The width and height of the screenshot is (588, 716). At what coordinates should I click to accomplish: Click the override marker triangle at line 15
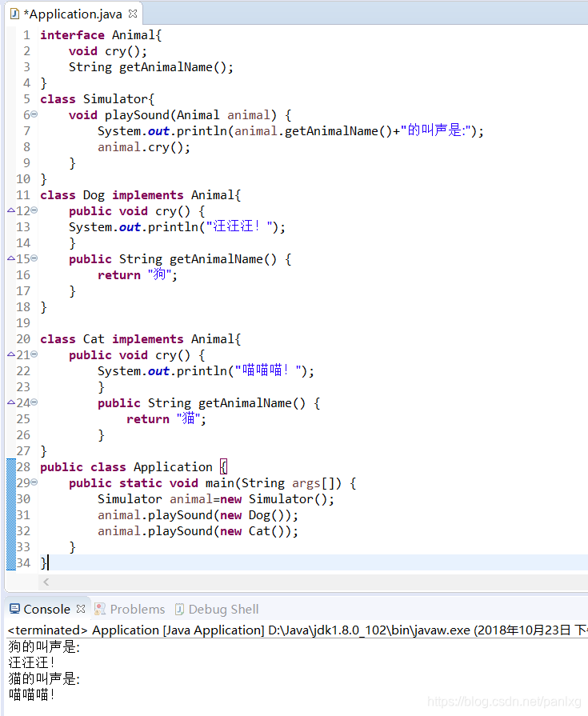[x=11, y=258]
